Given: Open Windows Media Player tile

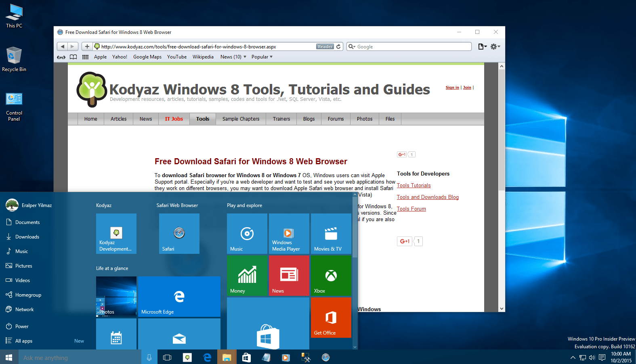Looking at the screenshot, I should pos(289,234).
